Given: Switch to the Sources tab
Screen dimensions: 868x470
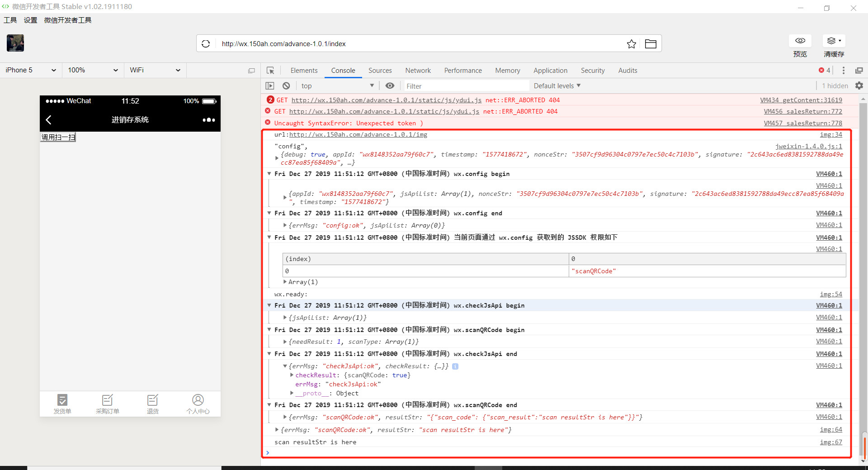Looking at the screenshot, I should click(380, 71).
